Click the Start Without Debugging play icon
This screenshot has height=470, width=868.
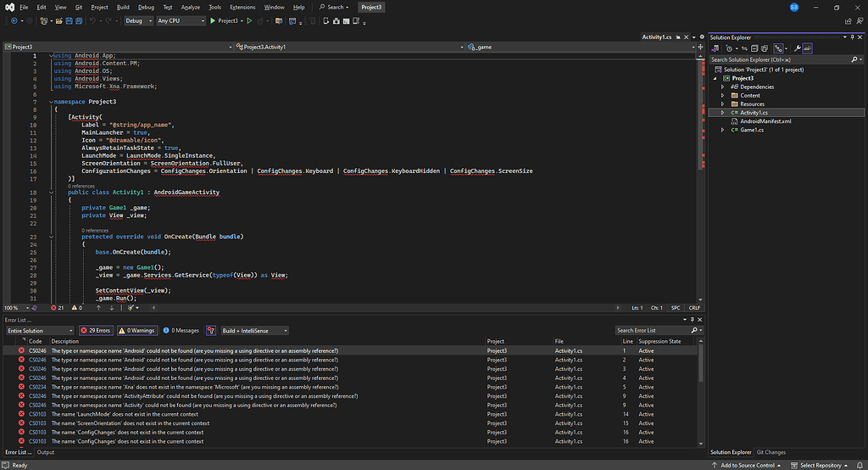pos(248,20)
